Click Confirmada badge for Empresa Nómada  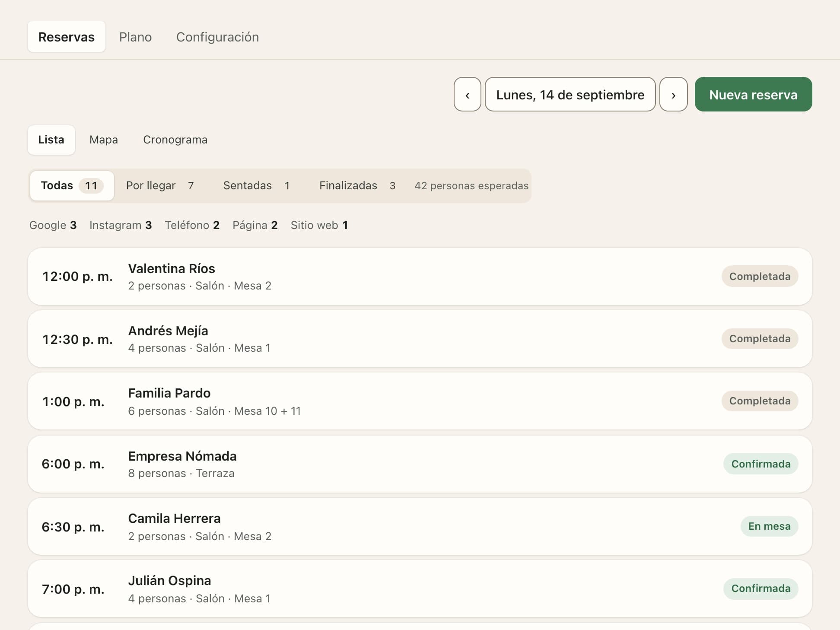point(760,464)
